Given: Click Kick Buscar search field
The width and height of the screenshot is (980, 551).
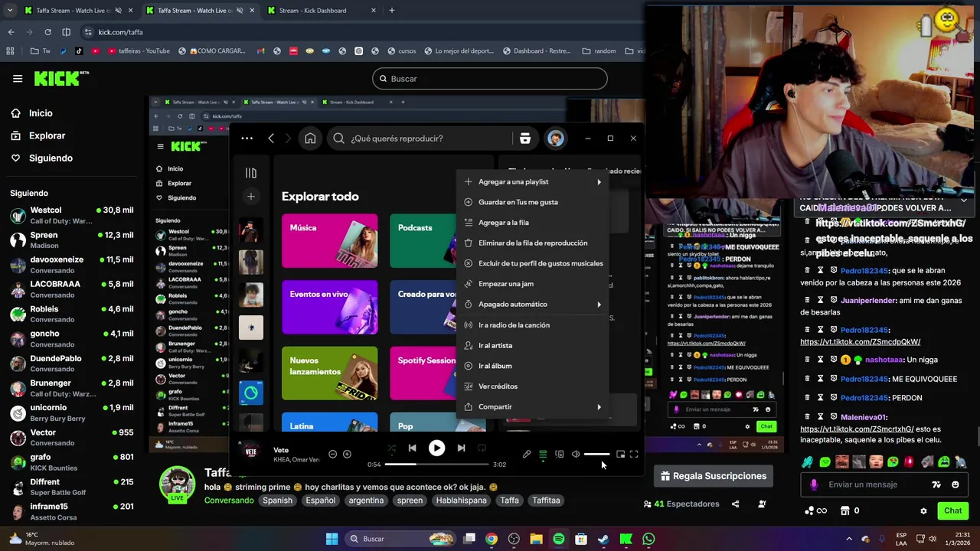Looking at the screenshot, I should pos(490,79).
